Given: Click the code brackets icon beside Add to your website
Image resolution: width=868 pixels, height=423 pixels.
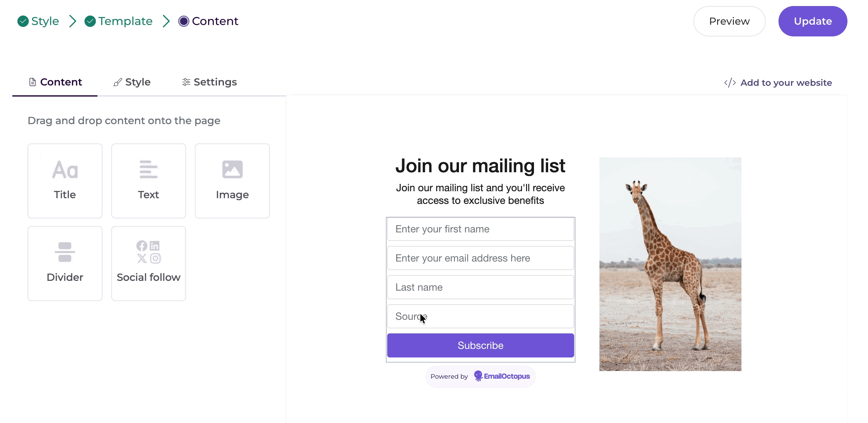Looking at the screenshot, I should 730,83.
